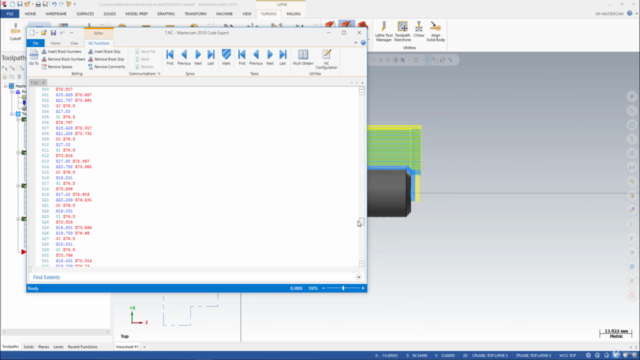The width and height of the screenshot is (640, 360).
Task: Expand Communications group dialog launcher
Action: pyautogui.click(x=159, y=74)
